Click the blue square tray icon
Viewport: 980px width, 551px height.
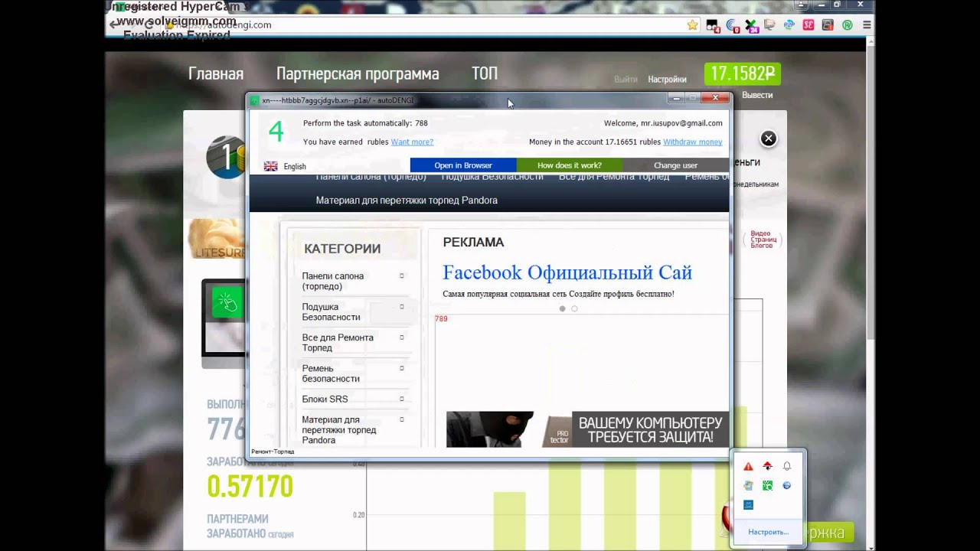748,504
